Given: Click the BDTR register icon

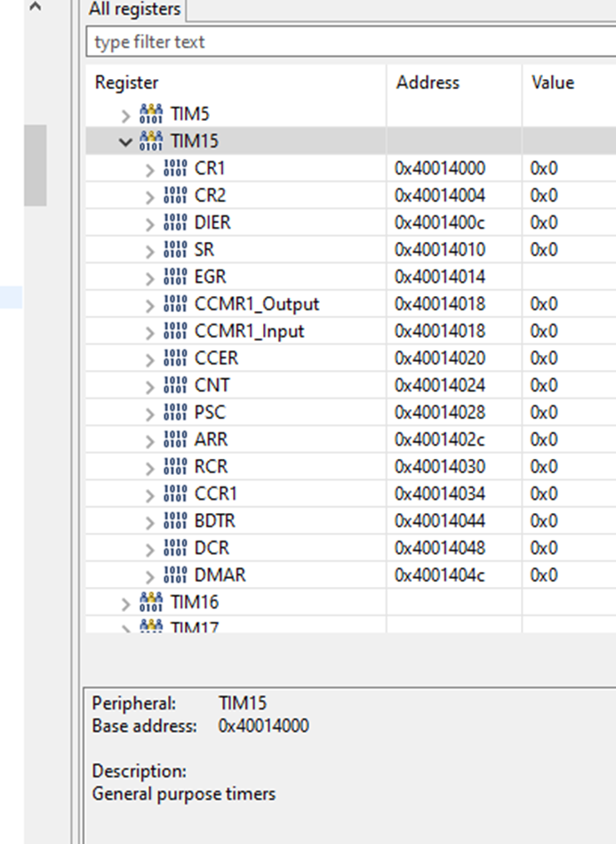Looking at the screenshot, I should [x=175, y=520].
